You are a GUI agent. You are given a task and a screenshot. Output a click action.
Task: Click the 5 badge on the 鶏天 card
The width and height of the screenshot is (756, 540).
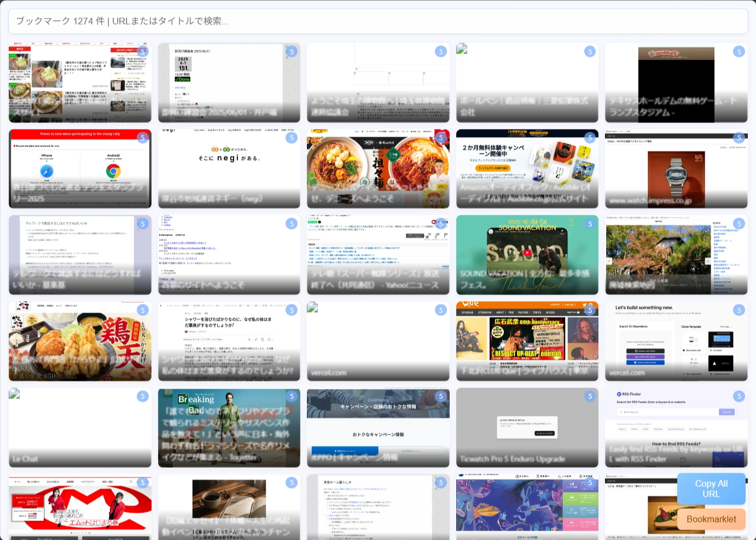pyautogui.click(x=143, y=310)
